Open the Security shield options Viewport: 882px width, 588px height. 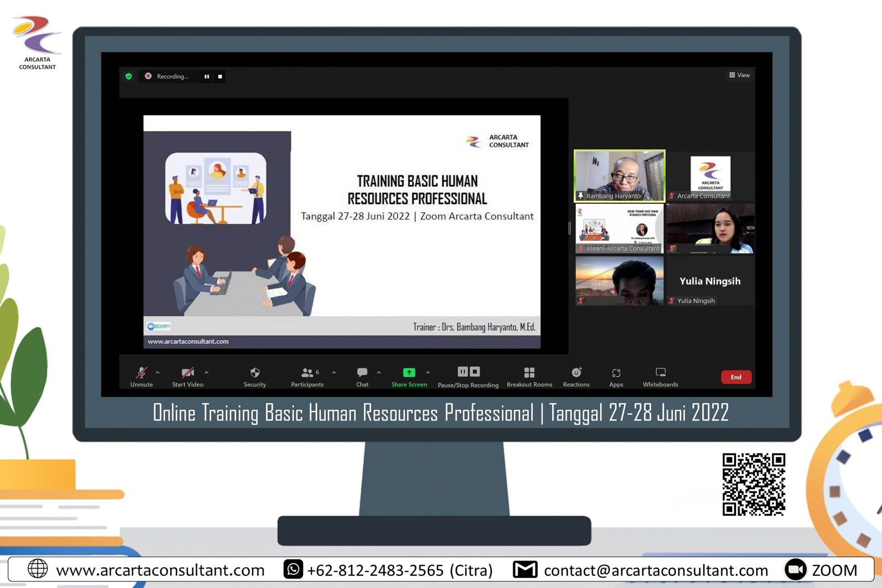pos(255,373)
